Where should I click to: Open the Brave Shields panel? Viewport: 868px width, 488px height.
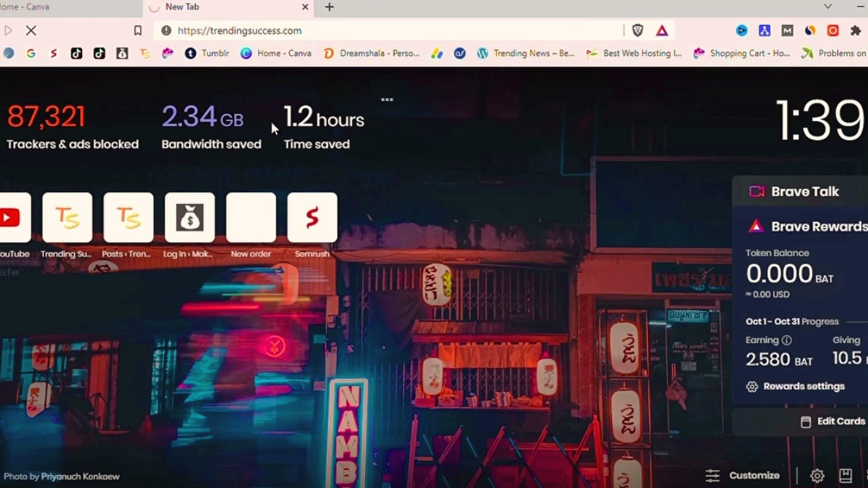tap(638, 31)
